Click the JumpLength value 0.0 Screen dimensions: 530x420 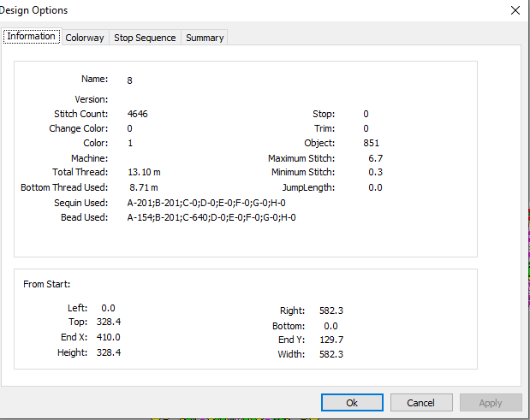376,187
